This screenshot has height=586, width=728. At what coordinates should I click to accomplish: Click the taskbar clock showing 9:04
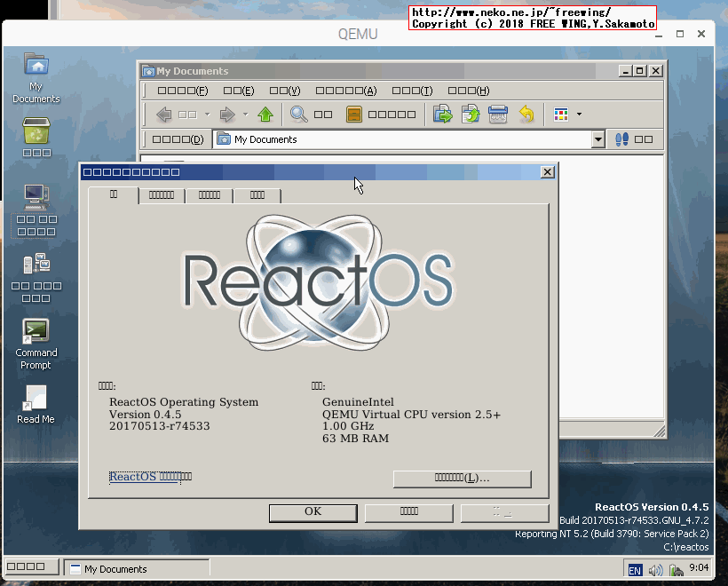tap(699, 568)
